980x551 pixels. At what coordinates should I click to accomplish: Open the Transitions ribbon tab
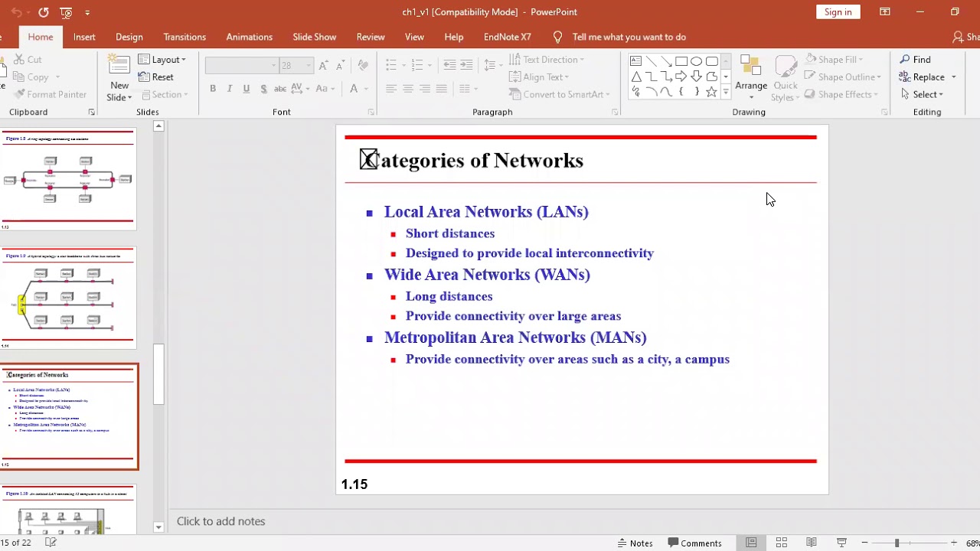[x=185, y=37]
